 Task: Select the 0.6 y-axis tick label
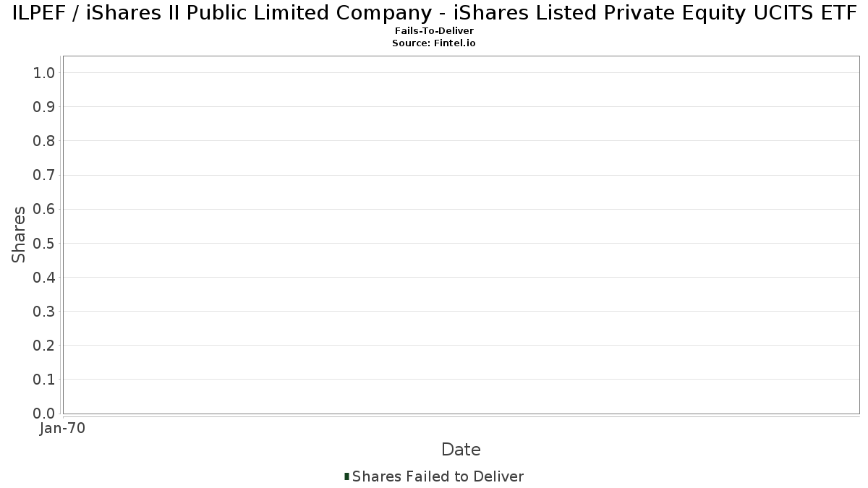[x=44, y=209]
